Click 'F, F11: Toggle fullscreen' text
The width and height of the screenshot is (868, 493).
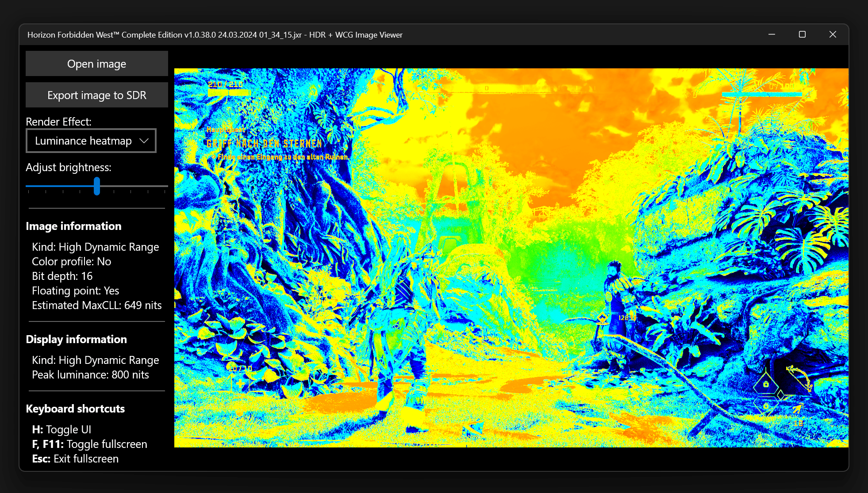(x=90, y=444)
